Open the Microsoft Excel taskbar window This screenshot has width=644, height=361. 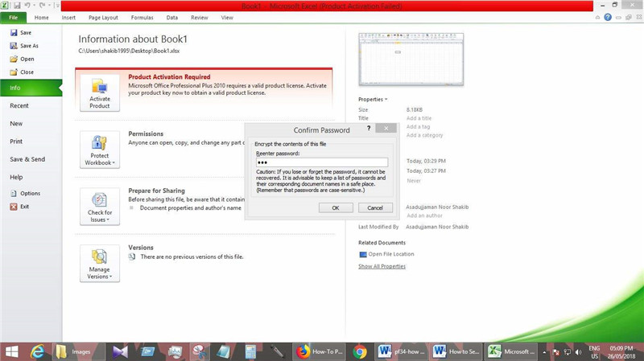[x=511, y=351]
